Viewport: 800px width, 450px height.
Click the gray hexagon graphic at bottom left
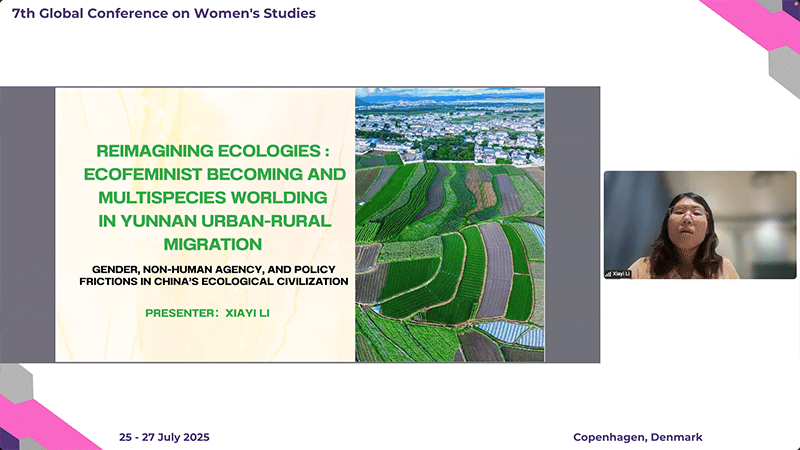pyautogui.click(x=14, y=380)
